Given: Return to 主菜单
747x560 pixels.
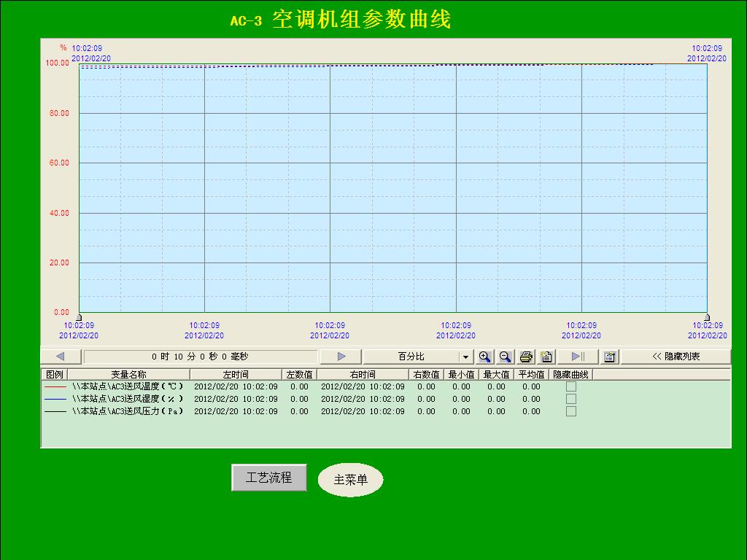Looking at the screenshot, I should click(350, 480).
